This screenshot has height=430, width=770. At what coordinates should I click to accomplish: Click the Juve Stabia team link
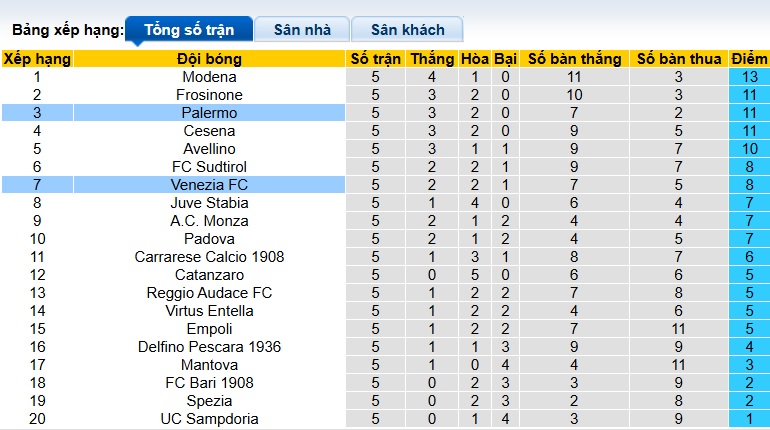(x=209, y=203)
